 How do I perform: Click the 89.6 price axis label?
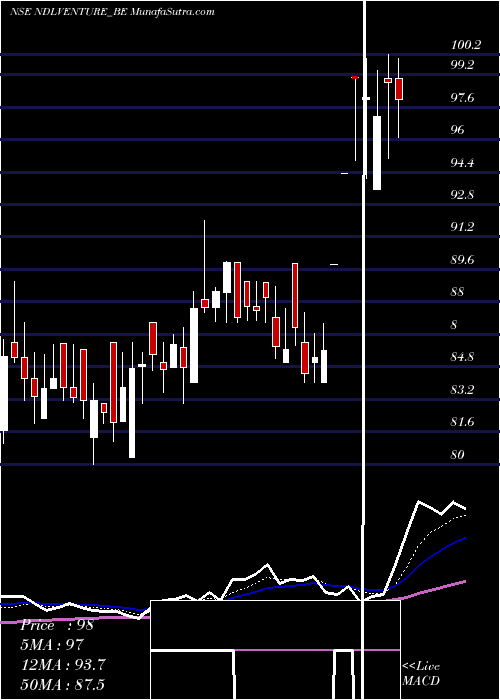[x=462, y=260]
